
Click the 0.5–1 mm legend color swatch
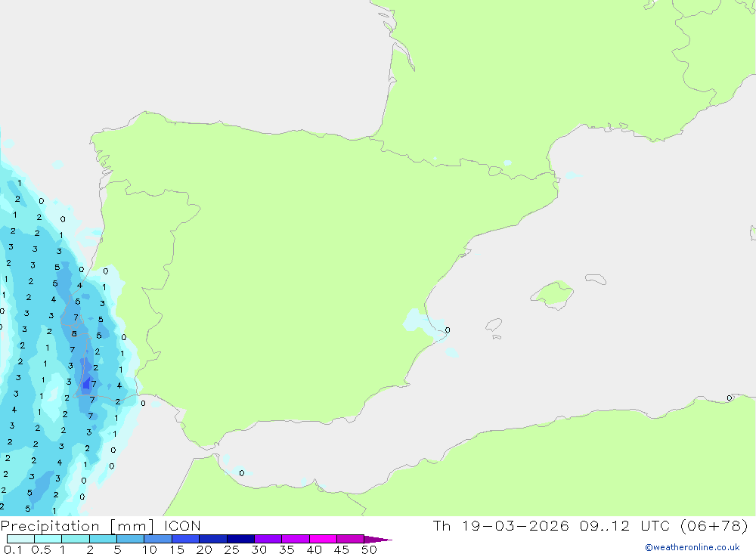[48, 539]
